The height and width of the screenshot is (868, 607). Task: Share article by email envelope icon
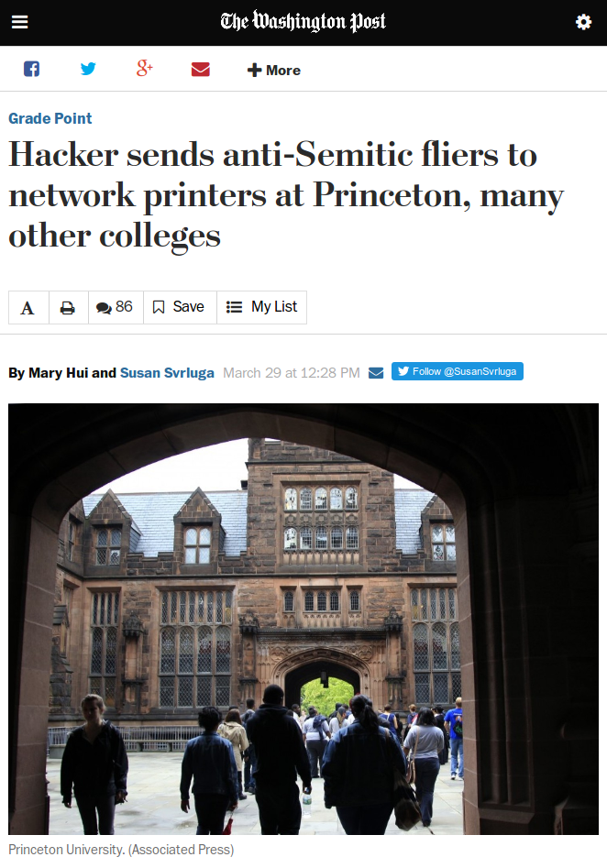201,69
